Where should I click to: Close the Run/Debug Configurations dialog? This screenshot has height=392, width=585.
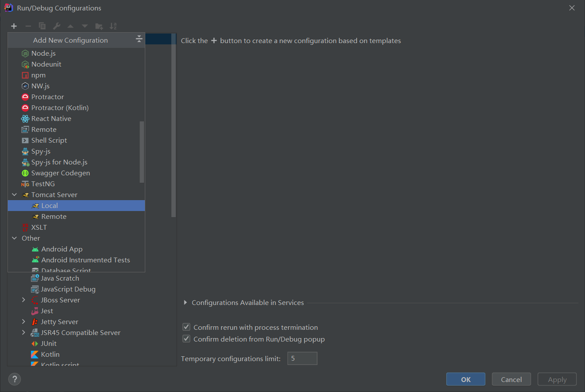pyautogui.click(x=572, y=8)
